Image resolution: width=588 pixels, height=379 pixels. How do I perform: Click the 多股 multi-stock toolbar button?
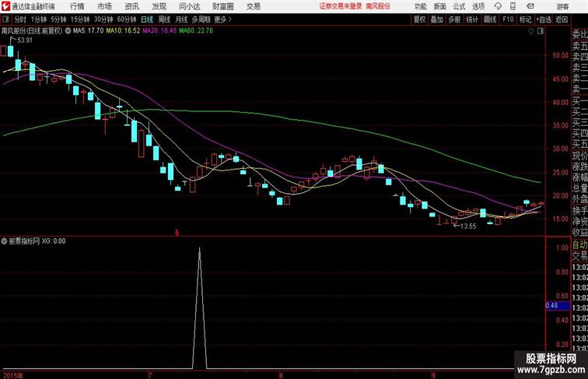point(454,19)
